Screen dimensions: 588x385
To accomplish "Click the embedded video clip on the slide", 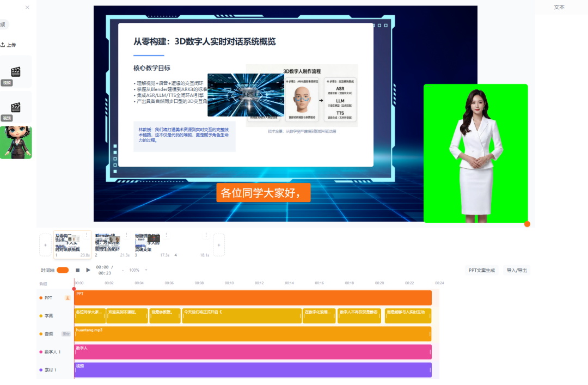I will click(x=246, y=95).
